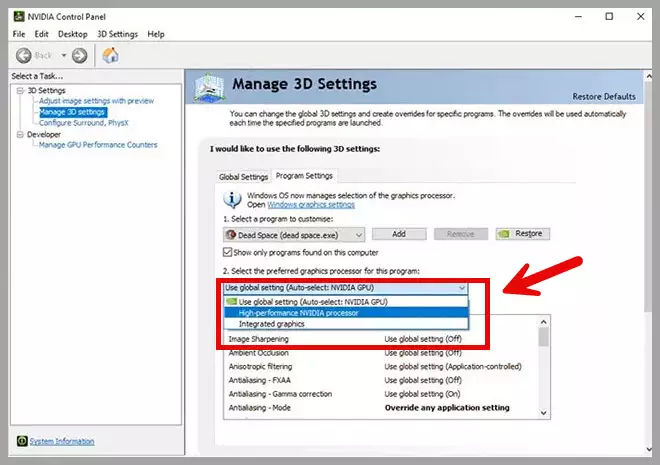Click the Forward navigation arrow icon
Image resolution: width=660 pixels, height=465 pixels.
click(79, 56)
